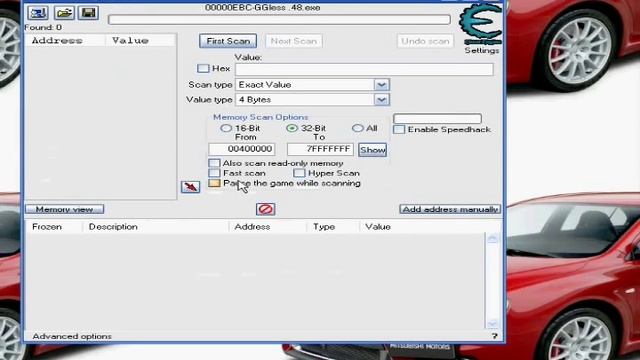The height and width of the screenshot is (360, 640).
Task: Click the cheat table scrollbar down arrow
Action: tap(493, 324)
